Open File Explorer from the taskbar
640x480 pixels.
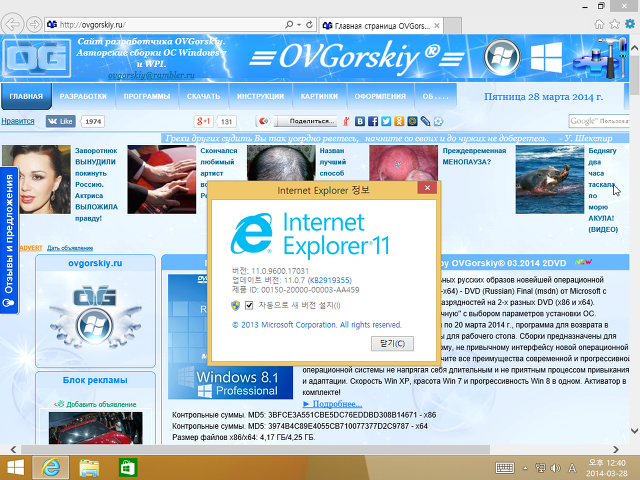click(x=89, y=468)
